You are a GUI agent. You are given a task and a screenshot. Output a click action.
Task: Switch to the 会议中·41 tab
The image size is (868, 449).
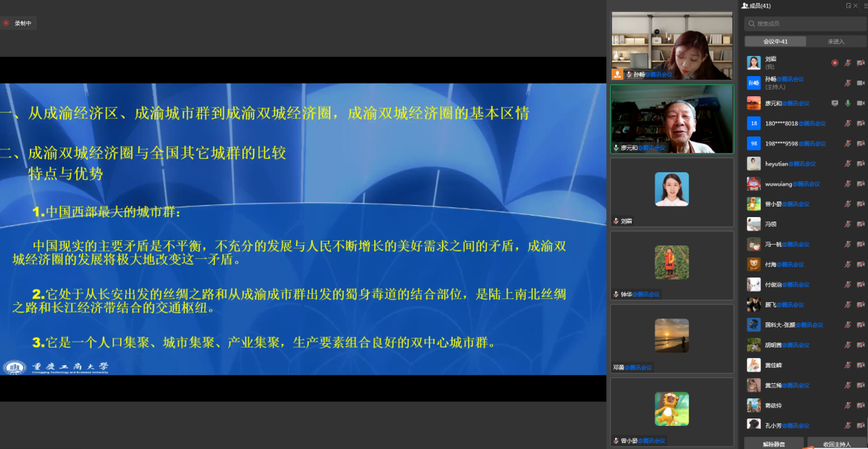click(775, 41)
